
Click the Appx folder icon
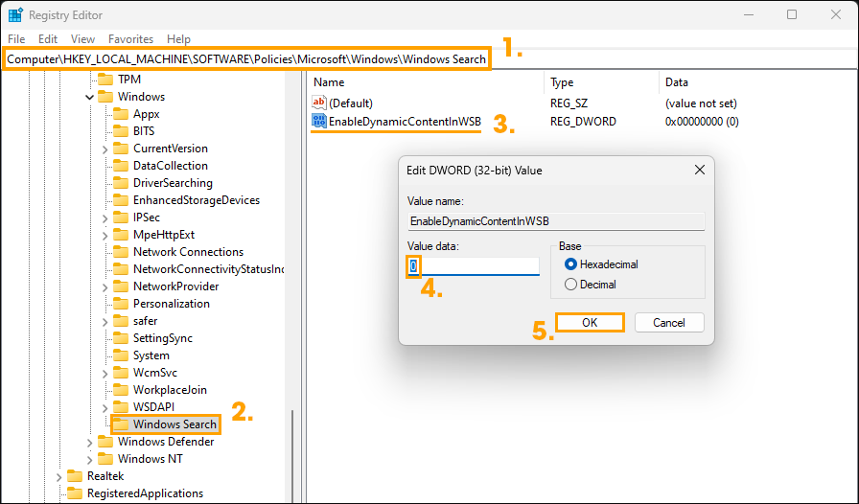coord(121,114)
